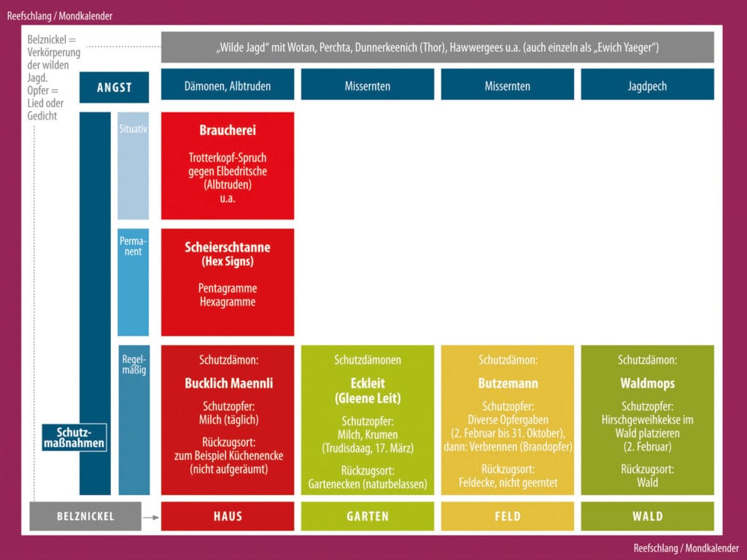Click the Bucklich Maennli Schutzdämon box
This screenshot has width=747, height=560.
[x=228, y=420]
